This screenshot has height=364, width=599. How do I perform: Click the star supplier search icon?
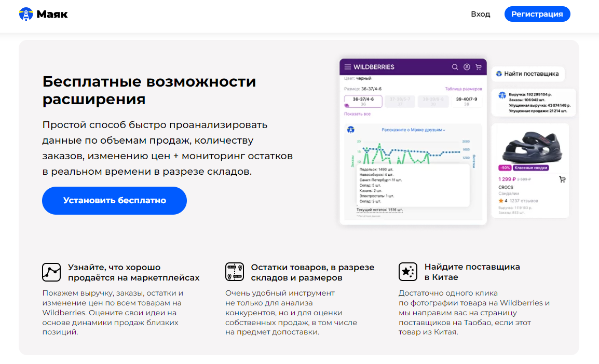(407, 272)
